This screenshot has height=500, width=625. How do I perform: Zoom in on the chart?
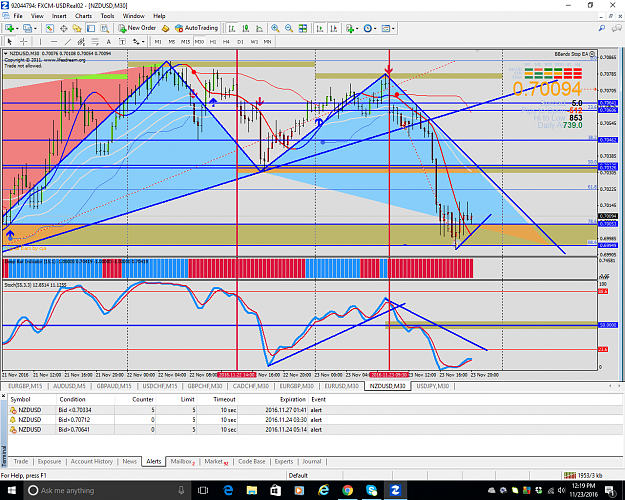click(x=275, y=28)
